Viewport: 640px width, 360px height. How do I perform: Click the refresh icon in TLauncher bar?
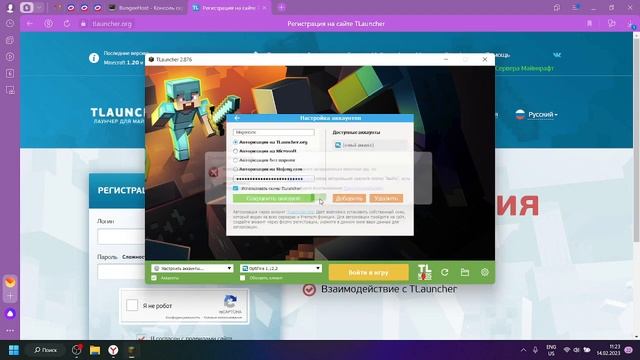[x=444, y=272]
